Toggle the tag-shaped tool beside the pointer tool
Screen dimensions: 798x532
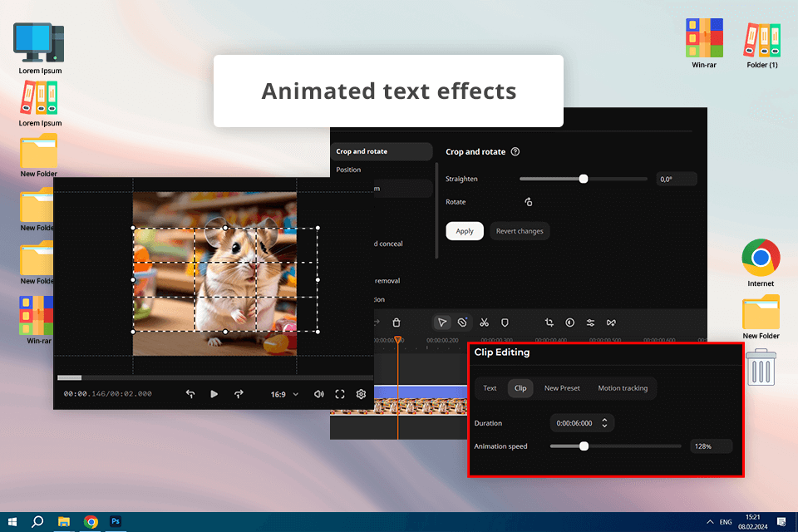462,323
